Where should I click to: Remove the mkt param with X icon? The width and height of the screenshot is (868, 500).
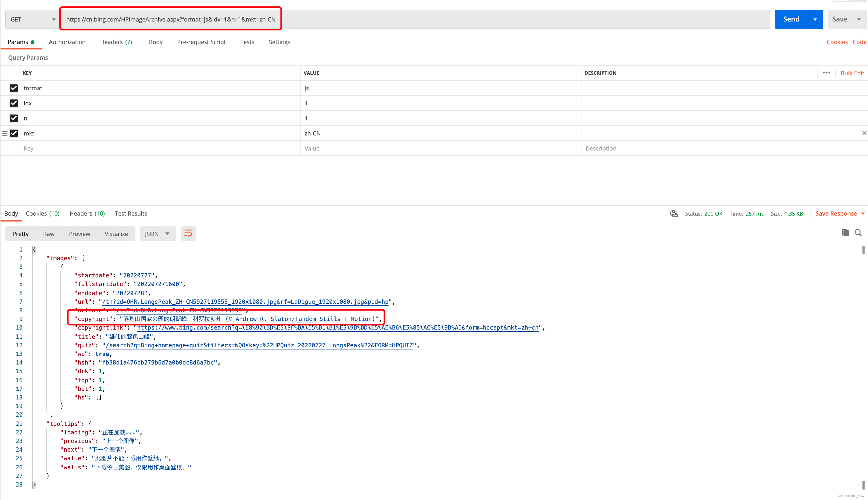click(x=864, y=133)
